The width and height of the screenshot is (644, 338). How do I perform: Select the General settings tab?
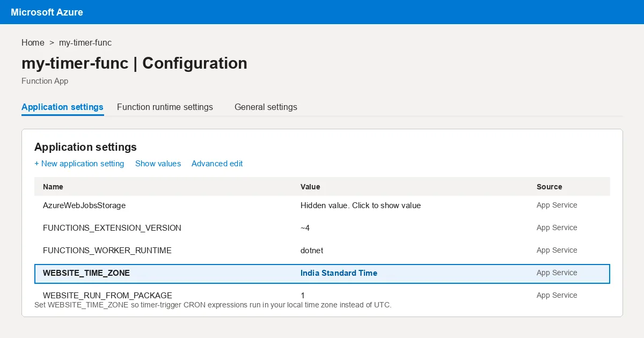click(x=266, y=107)
